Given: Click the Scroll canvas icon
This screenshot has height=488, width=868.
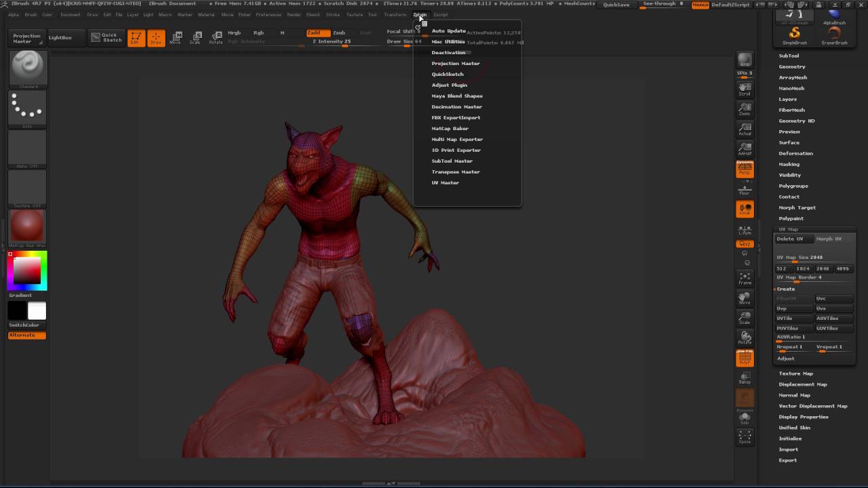Looking at the screenshot, I should click(745, 89).
